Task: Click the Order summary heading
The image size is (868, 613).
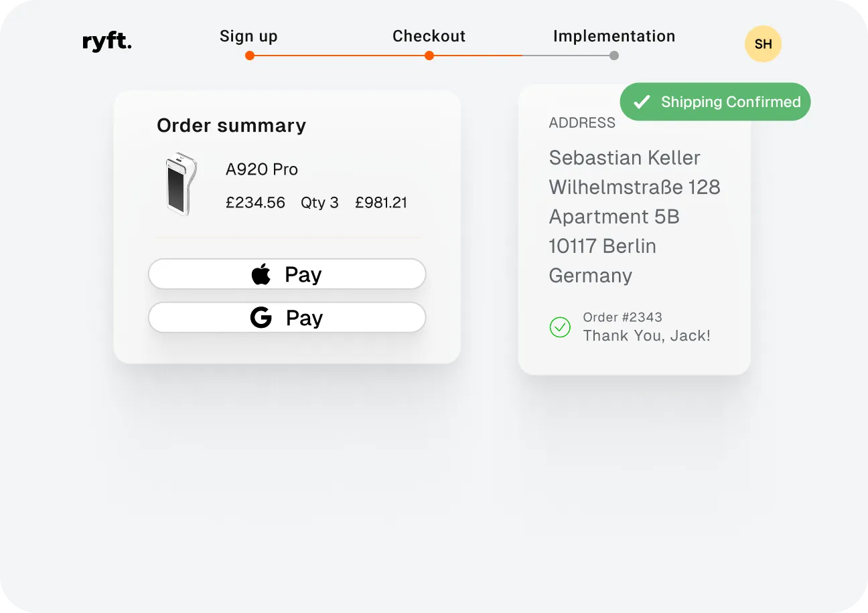Action: (x=231, y=125)
